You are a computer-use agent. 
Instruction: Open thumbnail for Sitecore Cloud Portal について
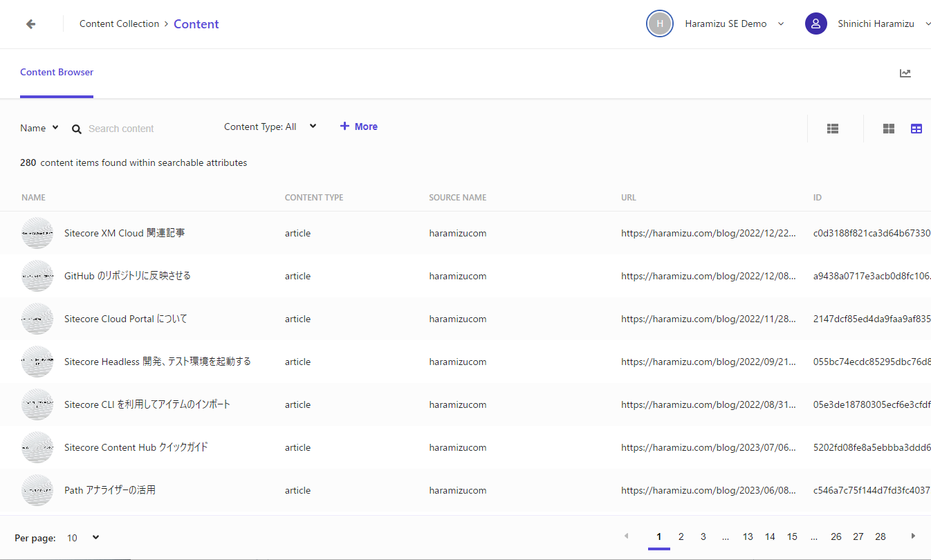point(37,319)
